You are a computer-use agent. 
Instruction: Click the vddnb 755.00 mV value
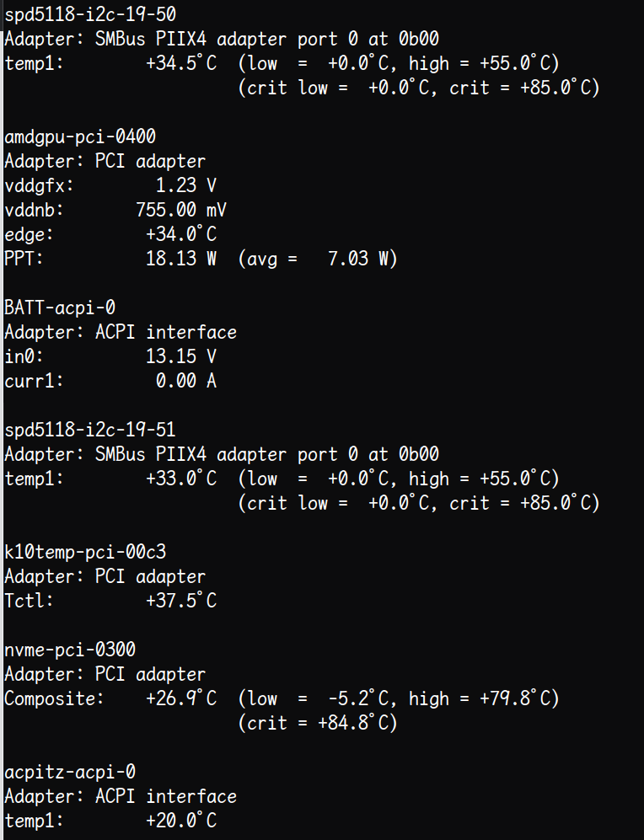[x=180, y=210]
